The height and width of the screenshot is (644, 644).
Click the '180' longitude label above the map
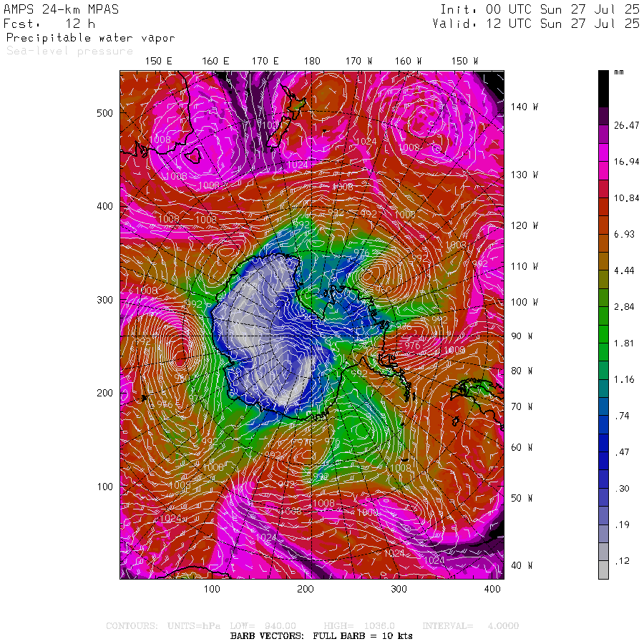click(x=312, y=62)
